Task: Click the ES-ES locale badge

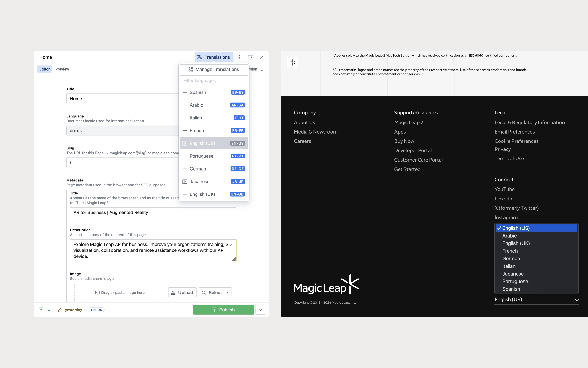Action: coord(238,92)
